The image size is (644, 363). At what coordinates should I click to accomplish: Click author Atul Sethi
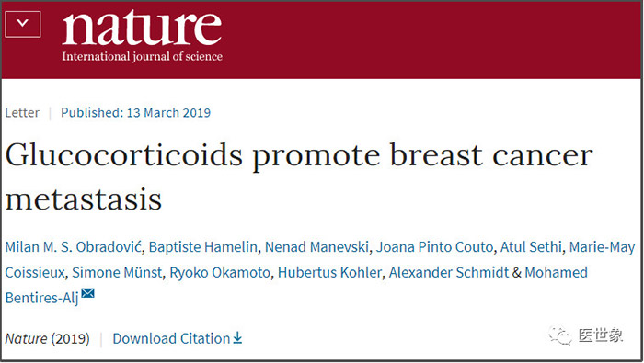point(531,247)
